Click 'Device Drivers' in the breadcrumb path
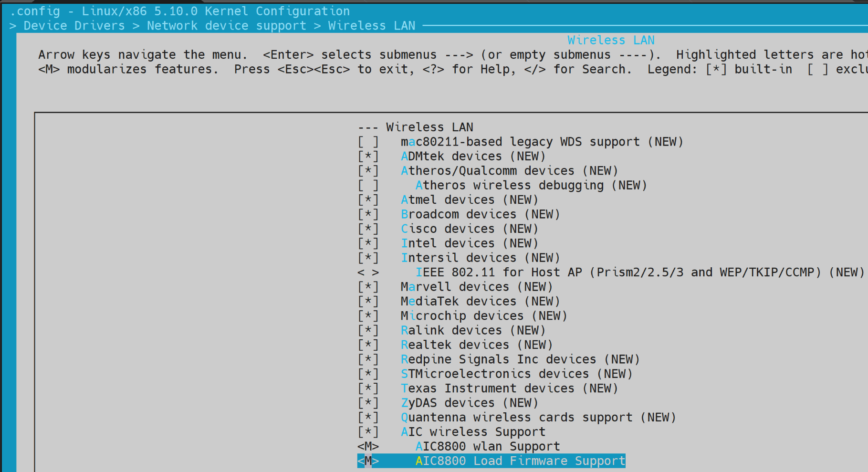The width and height of the screenshot is (868, 472). [74, 26]
